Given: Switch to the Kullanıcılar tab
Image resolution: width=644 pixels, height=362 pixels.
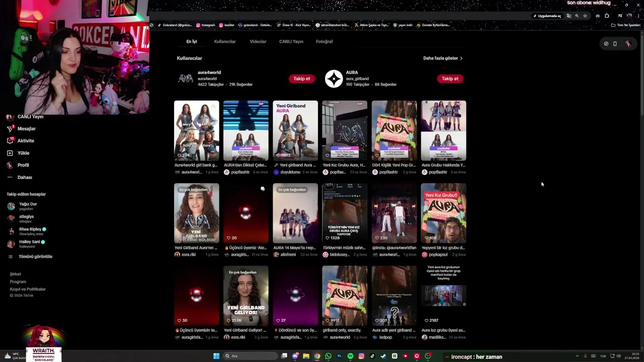Looking at the screenshot, I should point(225,42).
